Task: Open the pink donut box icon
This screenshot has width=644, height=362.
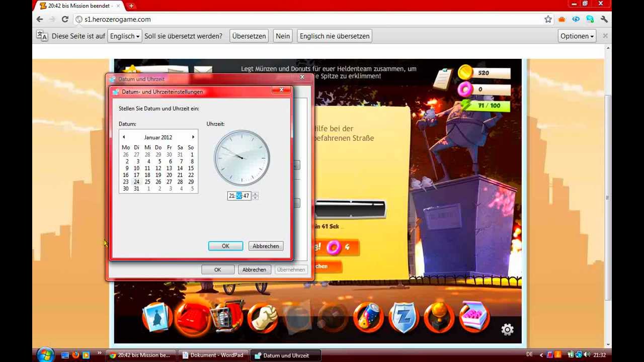Action: point(474,317)
